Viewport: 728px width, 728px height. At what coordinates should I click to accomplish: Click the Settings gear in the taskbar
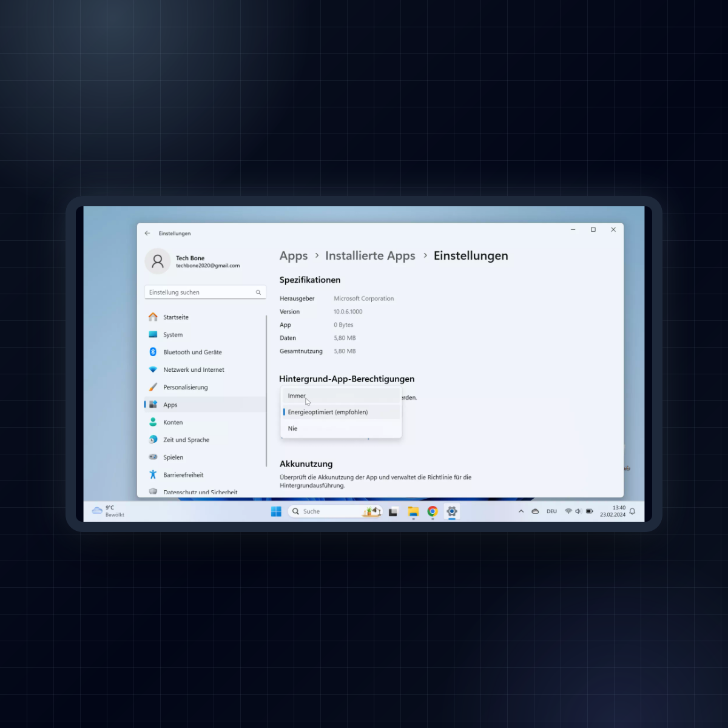click(x=452, y=511)
